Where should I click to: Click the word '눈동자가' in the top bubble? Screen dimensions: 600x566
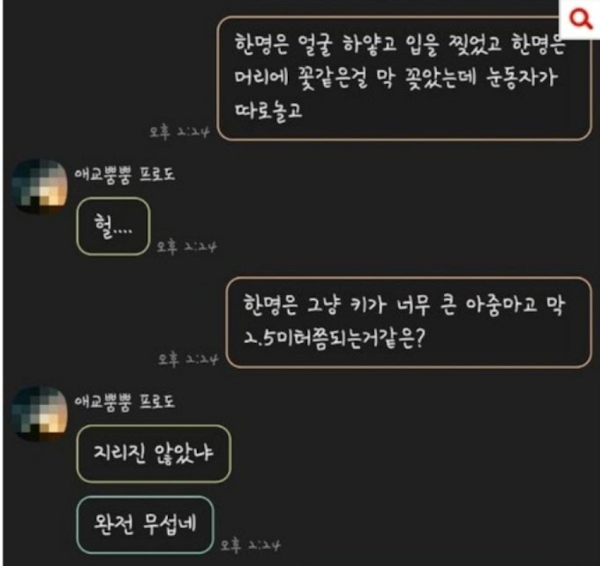(521, 77)
